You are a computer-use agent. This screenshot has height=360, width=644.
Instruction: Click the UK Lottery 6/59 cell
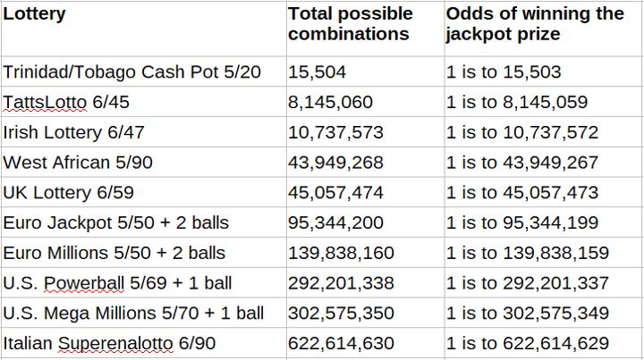point(144,192)
